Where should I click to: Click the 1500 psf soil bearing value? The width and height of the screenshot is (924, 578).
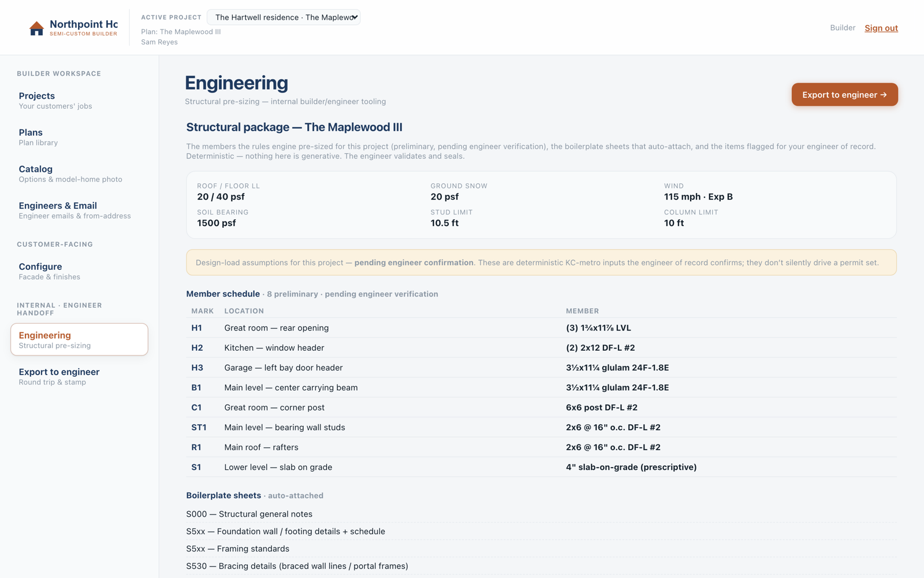point(217,223)
